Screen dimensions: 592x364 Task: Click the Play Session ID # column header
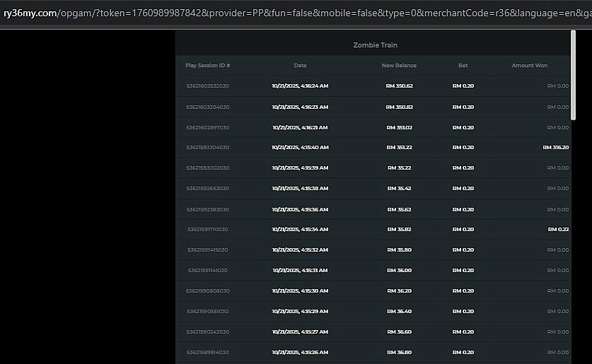tap(207, 66)
